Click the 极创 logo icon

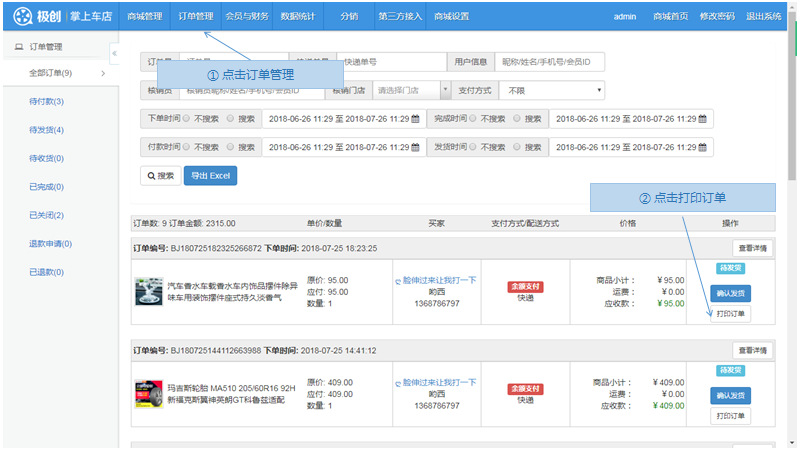pyautogui.click(x=22, y=17)
